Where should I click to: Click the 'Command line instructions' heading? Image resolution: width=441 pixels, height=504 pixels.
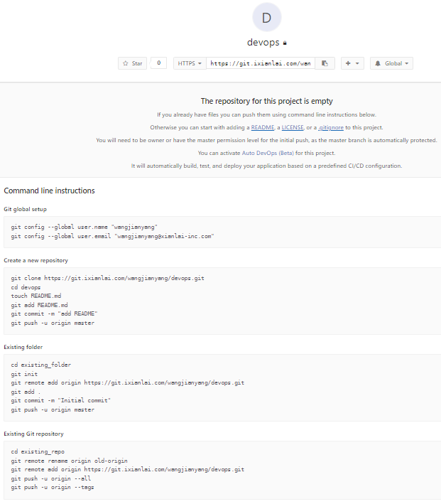(x=49, y=191)
